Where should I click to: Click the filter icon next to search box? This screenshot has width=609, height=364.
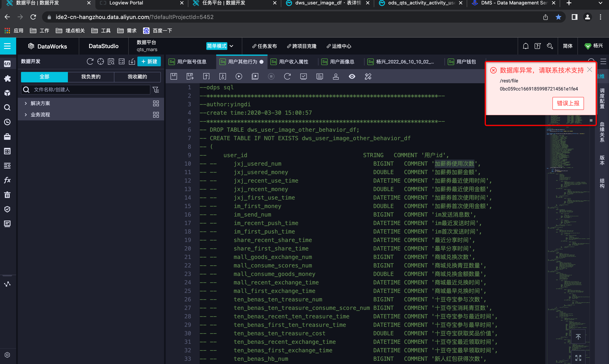click(x=156, y=90)
